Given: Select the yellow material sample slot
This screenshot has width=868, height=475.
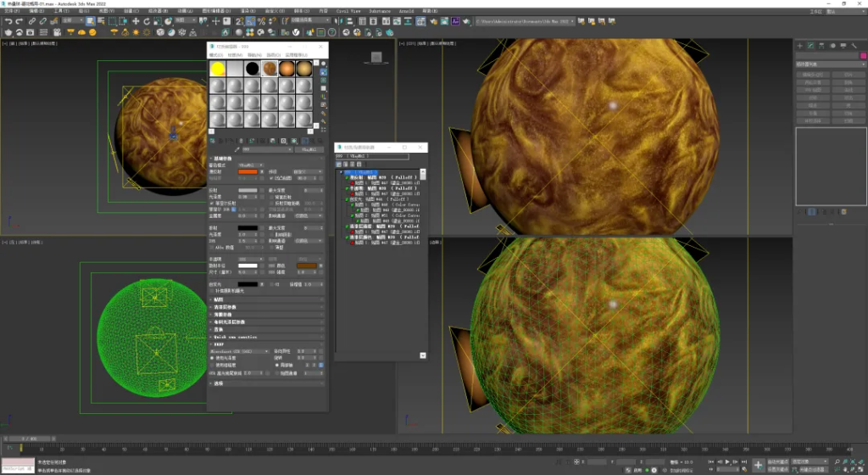Looking at the screenshot, I should point(218,68).
